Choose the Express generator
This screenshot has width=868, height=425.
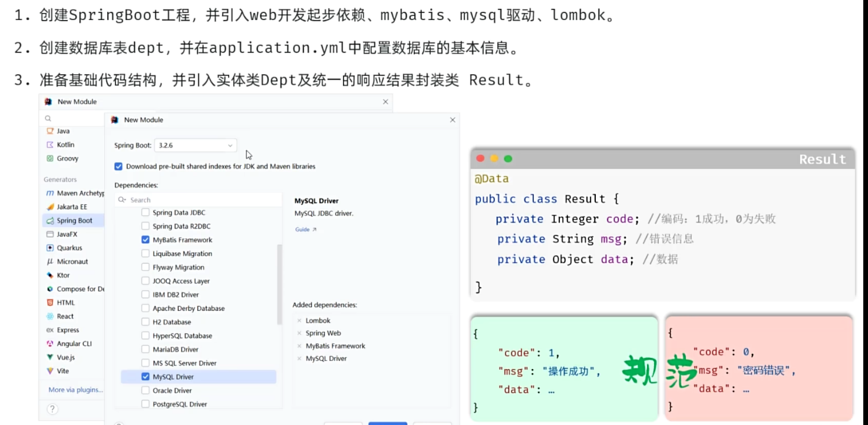pyautogui.click(x=62, y=330)
